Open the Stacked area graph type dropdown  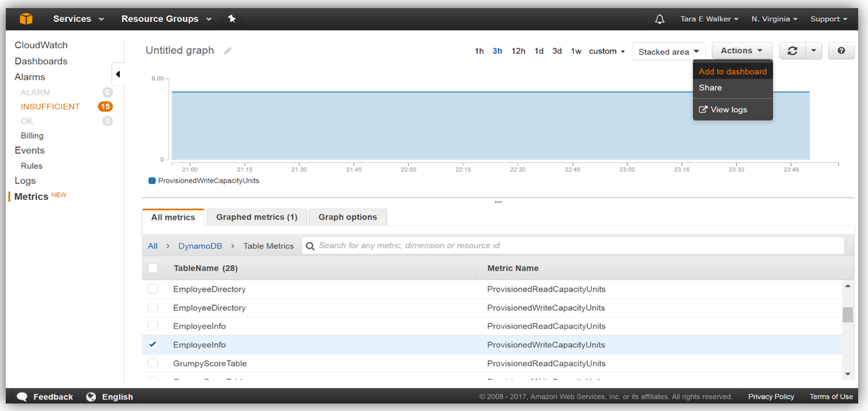pos(669,52)
